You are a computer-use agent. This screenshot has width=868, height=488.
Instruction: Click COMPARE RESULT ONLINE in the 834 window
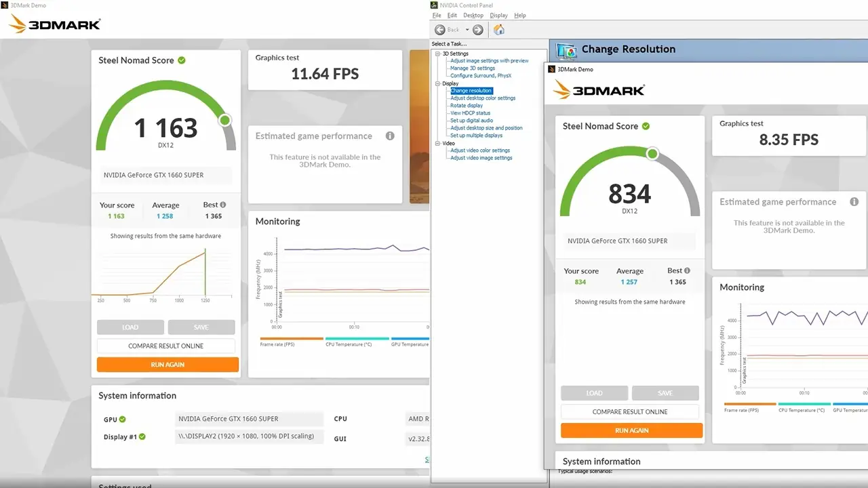coord(630,411)
